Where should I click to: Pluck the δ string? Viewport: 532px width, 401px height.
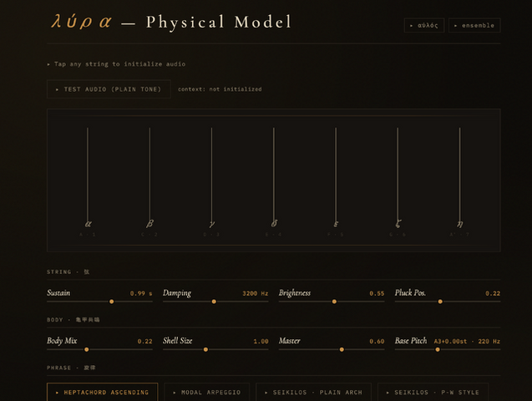click(x=274, y=176)
